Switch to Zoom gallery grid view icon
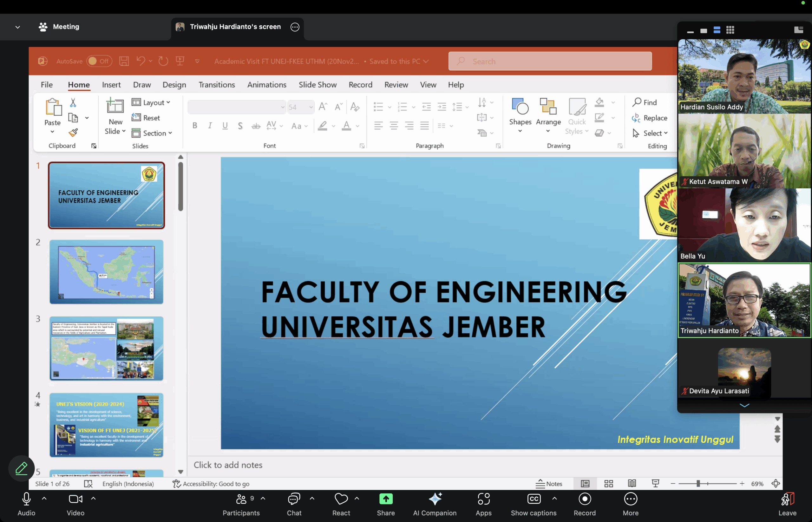This screenshot has height=522, width=812. (730, 30)
